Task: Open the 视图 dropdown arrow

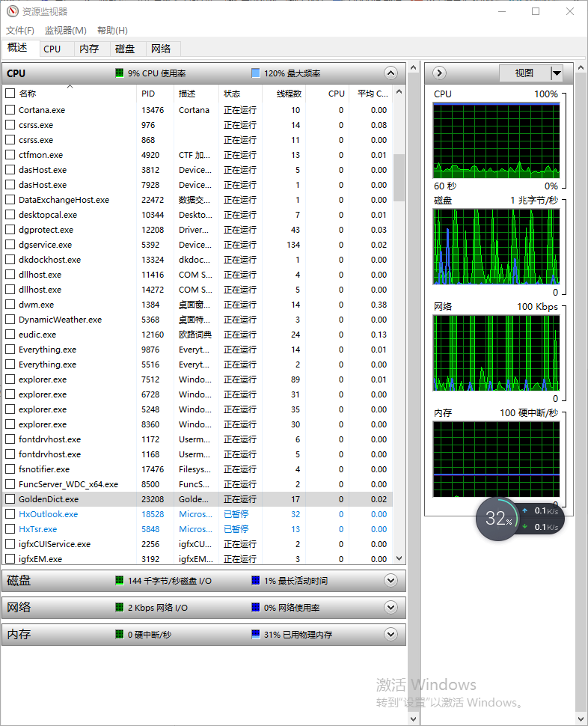Action: click(557, 73)
